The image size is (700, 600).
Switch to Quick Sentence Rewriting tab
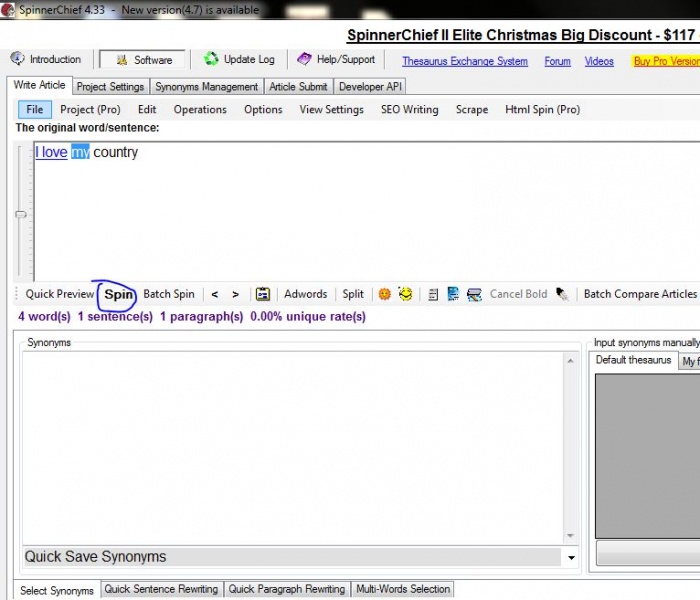click(161, 589)
